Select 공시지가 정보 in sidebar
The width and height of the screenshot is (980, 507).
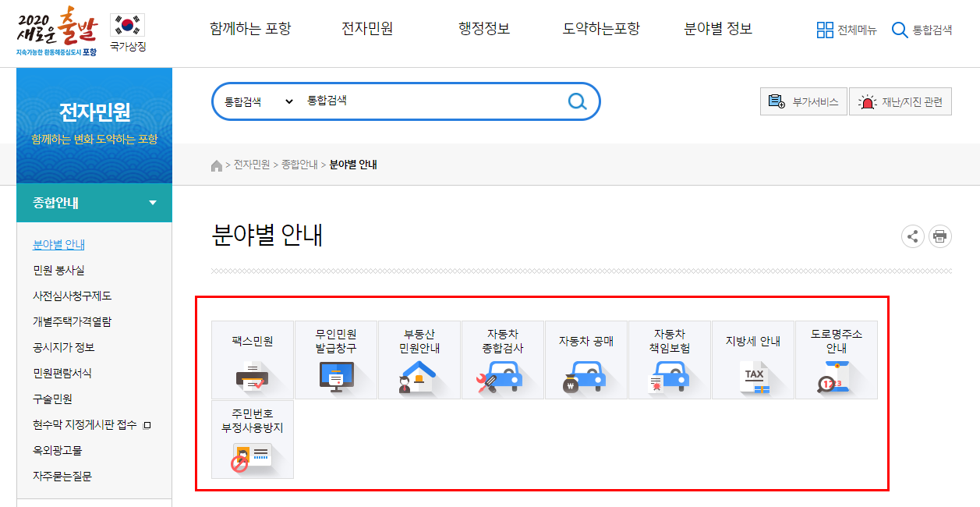tap(64, 347)
